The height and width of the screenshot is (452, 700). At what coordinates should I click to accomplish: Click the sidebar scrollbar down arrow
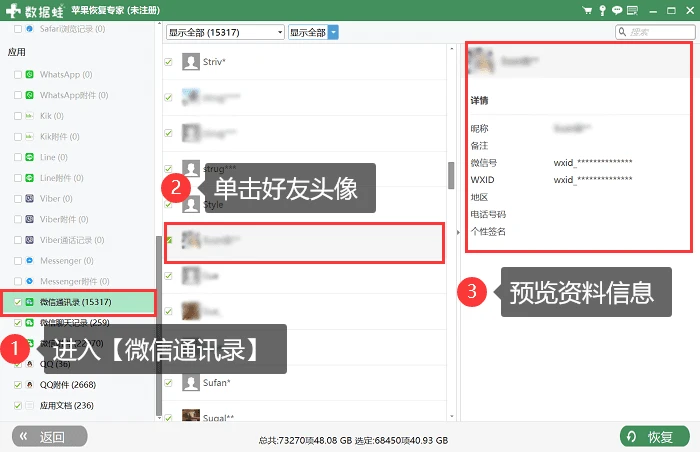pyautogui.click(x=159, y=418)
